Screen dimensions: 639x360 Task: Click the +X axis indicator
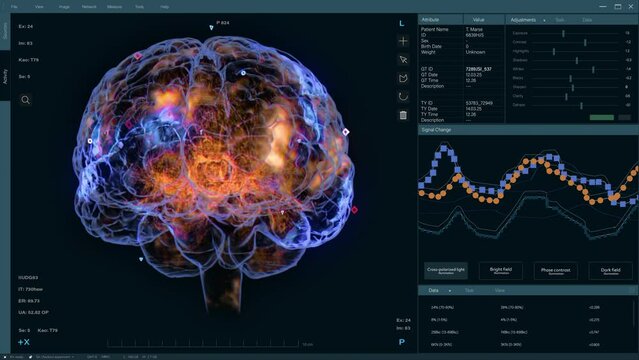tap(24, 342)
